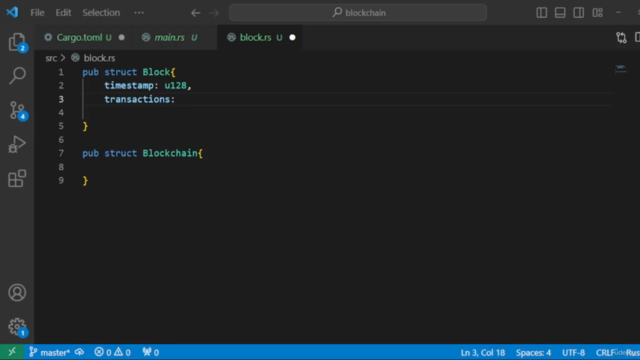Toggle the primary side bar layout icon
The height and width of the screenshot is (360, 640).
pos(542,13)
